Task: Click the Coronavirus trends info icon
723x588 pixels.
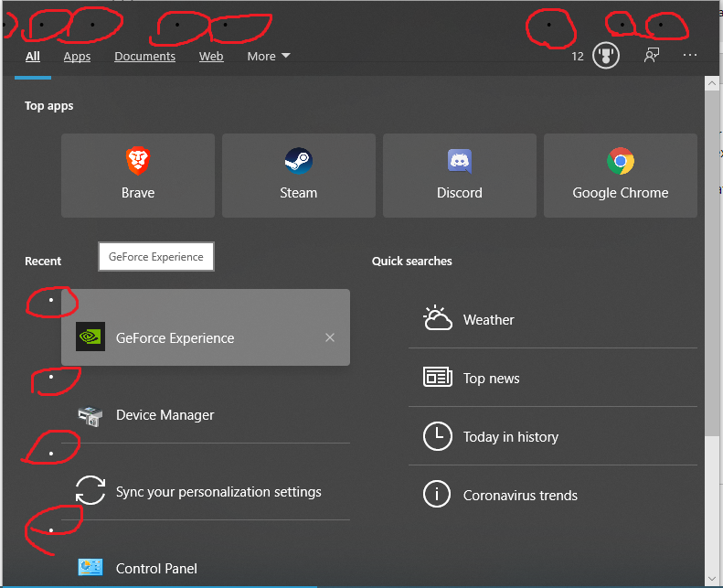Action: click(437, 494)
